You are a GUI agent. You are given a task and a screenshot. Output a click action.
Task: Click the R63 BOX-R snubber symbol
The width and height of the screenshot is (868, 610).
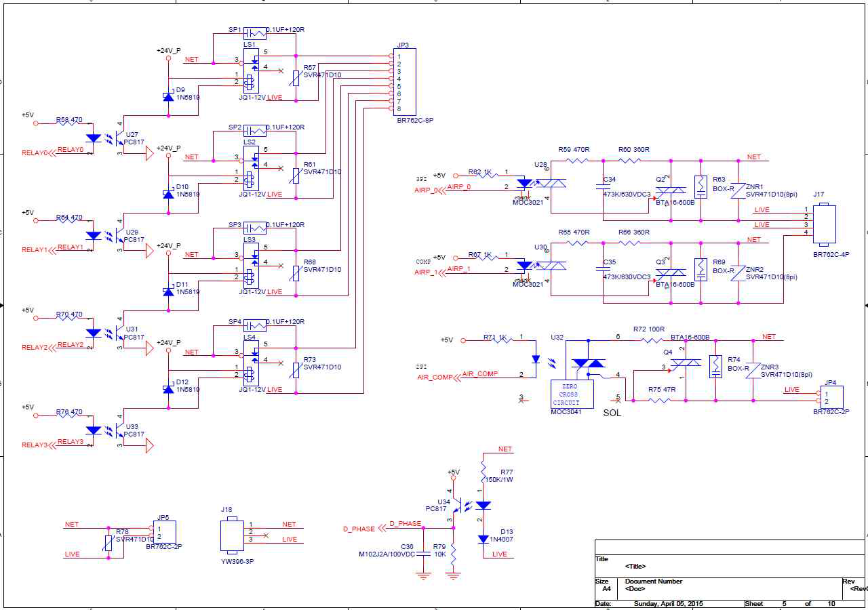pos(701,187)
